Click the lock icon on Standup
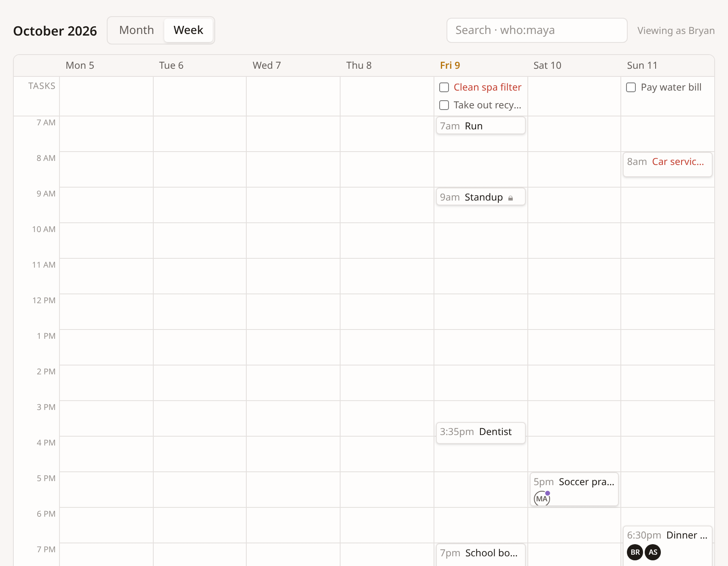Screen dimensions: 728x566 point(510,198)
